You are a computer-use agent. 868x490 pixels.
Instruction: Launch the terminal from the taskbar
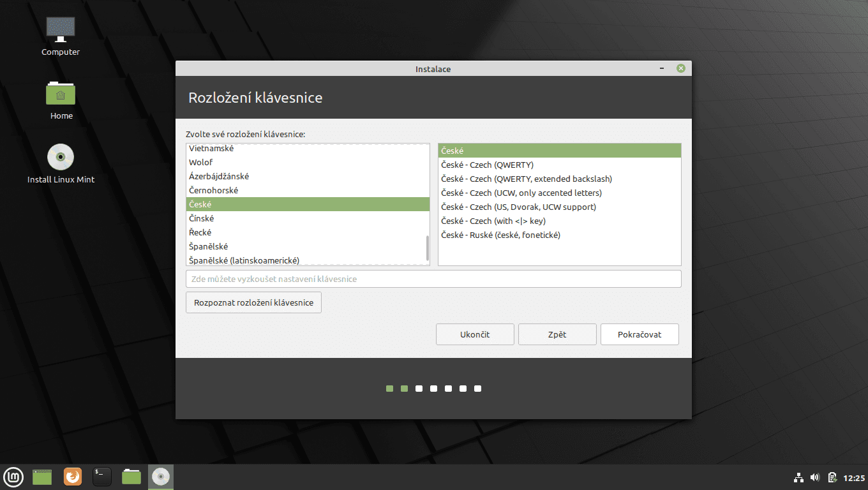click(x=101, y=477)
